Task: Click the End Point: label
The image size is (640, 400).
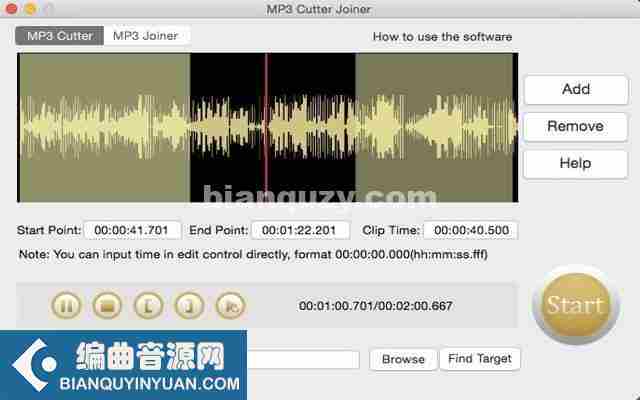Action: point(218,230)
